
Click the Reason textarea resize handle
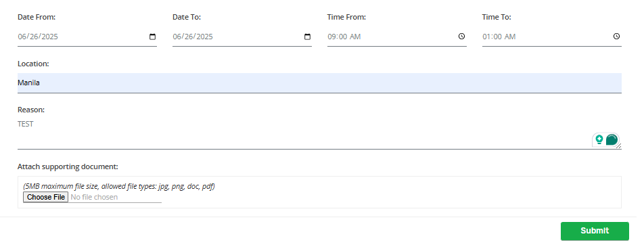[619, 146]
